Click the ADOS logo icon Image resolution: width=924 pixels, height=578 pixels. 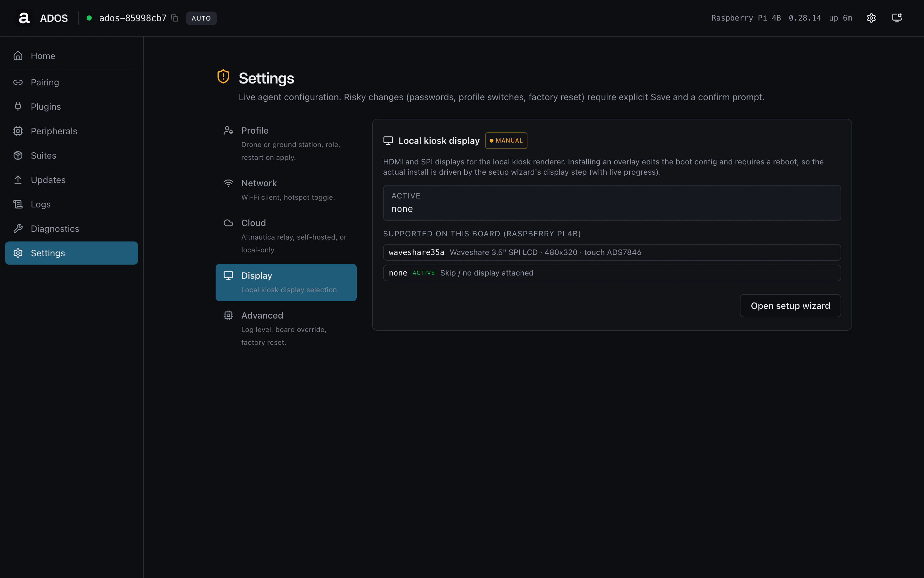[x=24, y=18]
